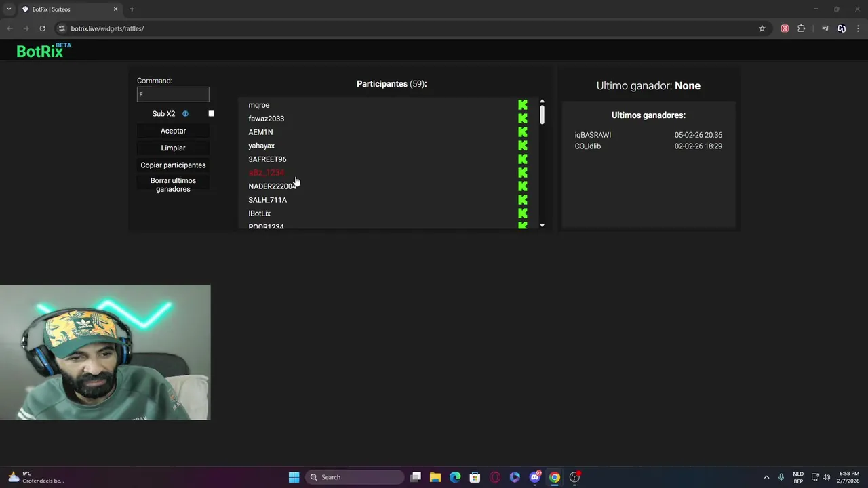The height and width of the screenshot is (488, 868).
Task: Select participant yahayax
Action: pos(261,146)
